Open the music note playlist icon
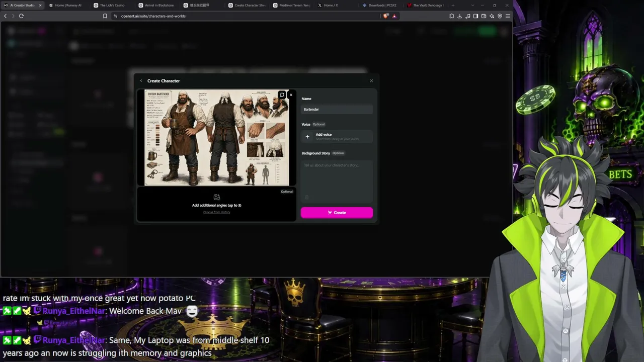Image resolution: width=644 pixels, height=362 pixels. 467,16
